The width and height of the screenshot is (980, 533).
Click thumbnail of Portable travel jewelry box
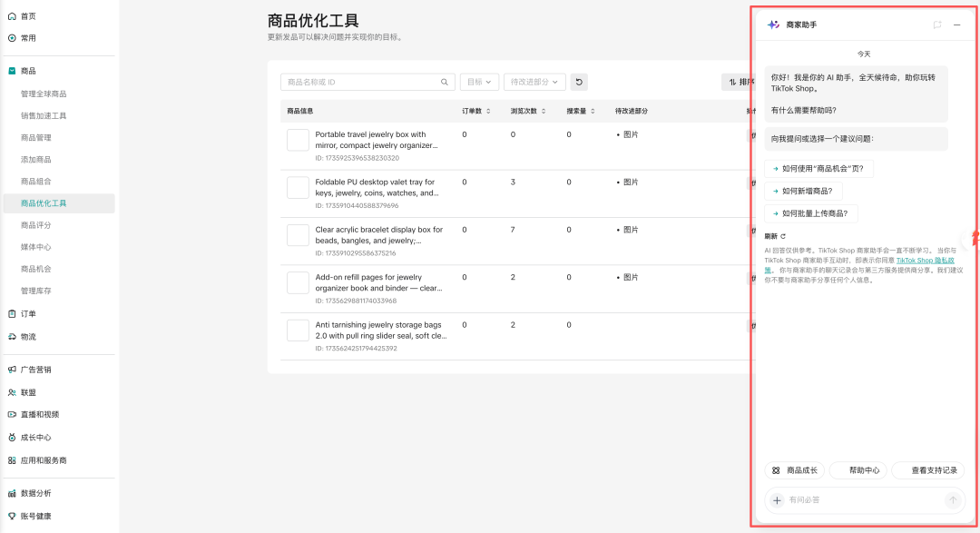coord(299,140)
